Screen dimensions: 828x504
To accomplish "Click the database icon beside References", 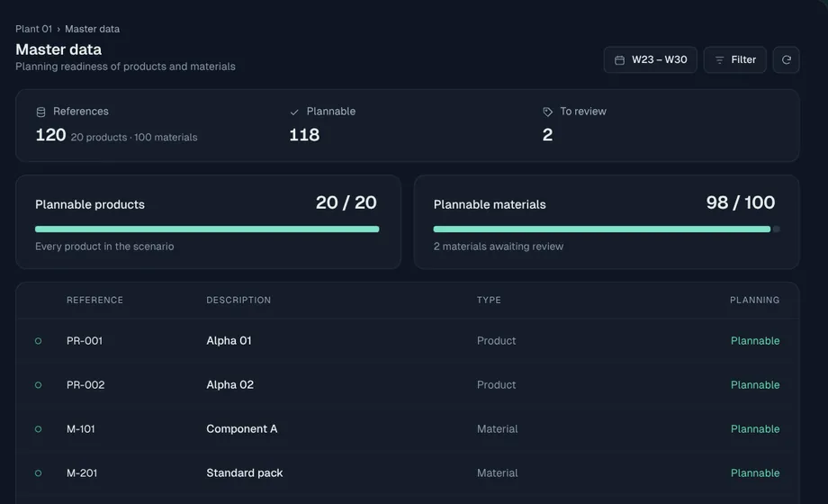I will pos(40,112).
